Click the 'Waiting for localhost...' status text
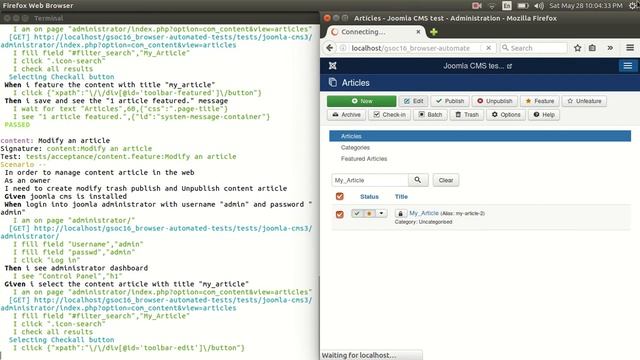The width and height of the screenshot is (640, 360). (x=359, y=355)
